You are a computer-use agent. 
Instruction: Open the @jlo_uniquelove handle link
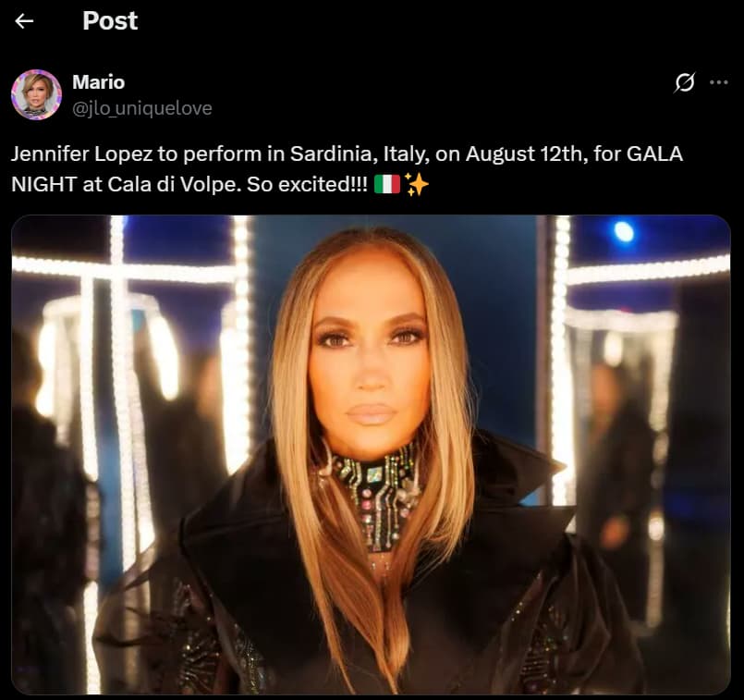pyautogui.click(x=142, y=109)
